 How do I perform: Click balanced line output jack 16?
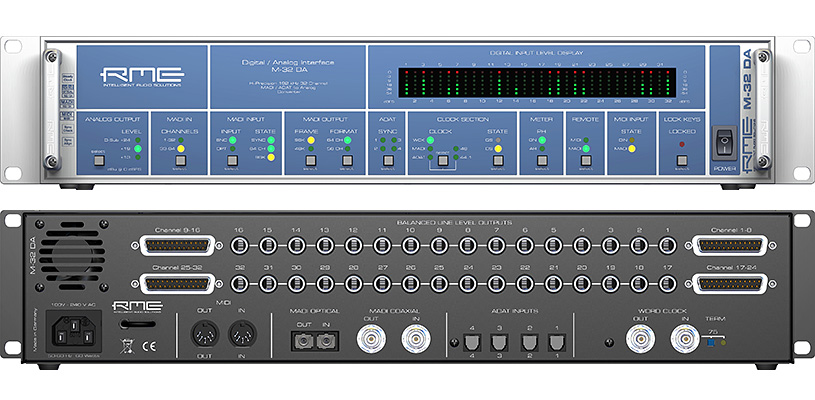pyautogui.click(x=239, y=245)
